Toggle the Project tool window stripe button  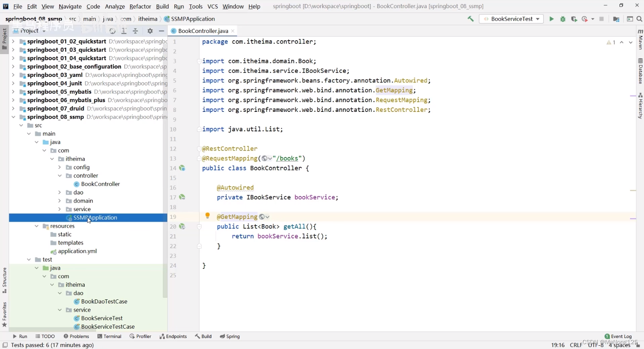(x=4, y=39)
